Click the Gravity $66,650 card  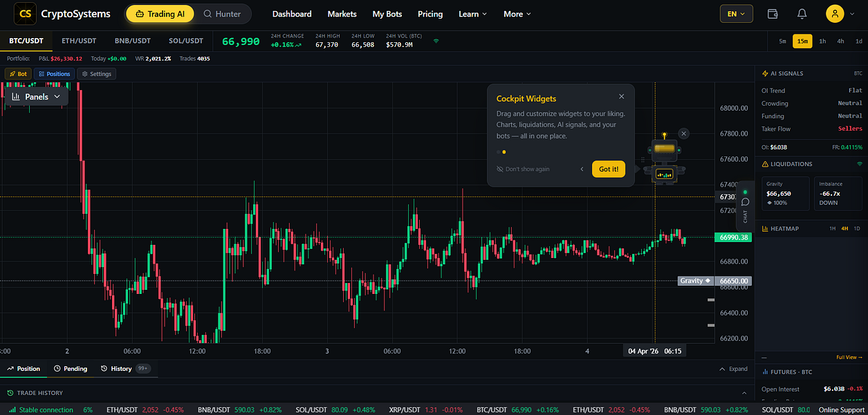tap(785, 194)
